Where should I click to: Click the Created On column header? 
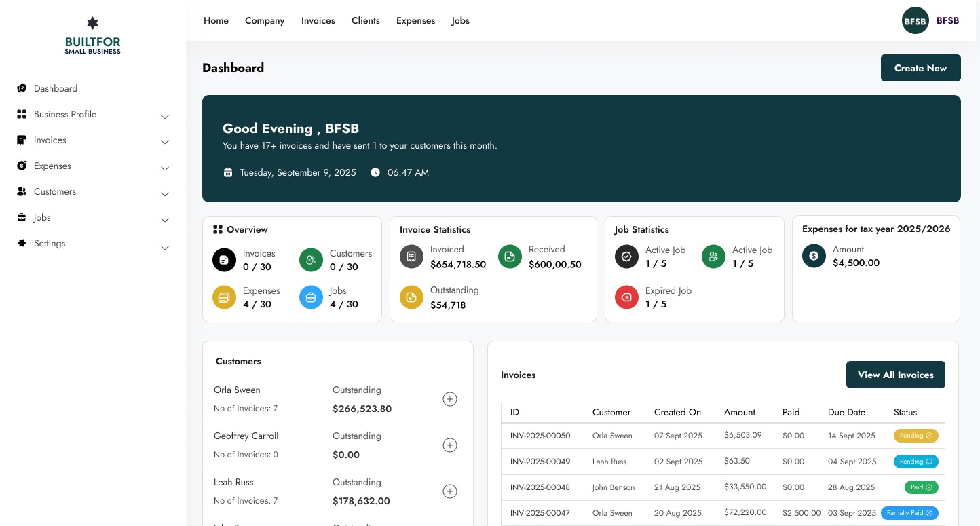coord(677,412)
